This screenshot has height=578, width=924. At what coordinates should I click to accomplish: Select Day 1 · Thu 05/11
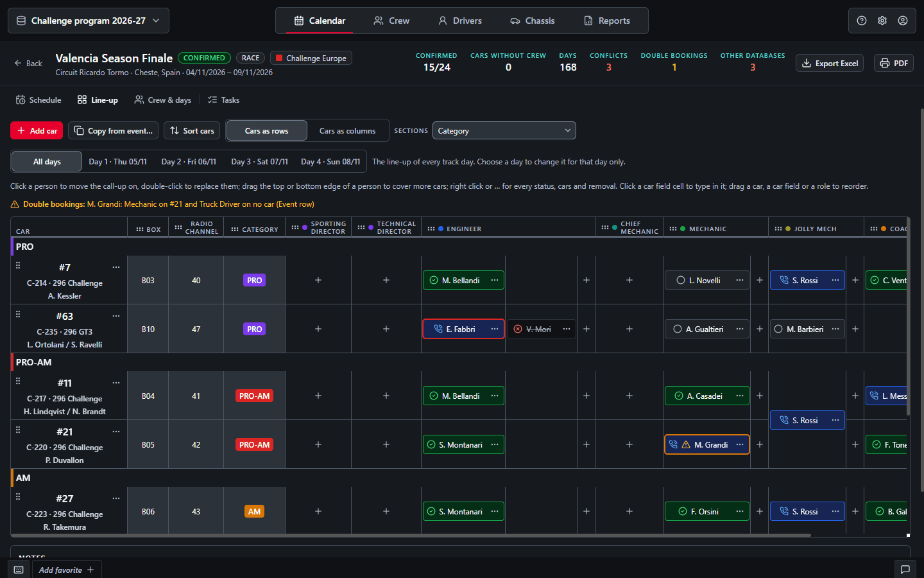pos(118,161)
